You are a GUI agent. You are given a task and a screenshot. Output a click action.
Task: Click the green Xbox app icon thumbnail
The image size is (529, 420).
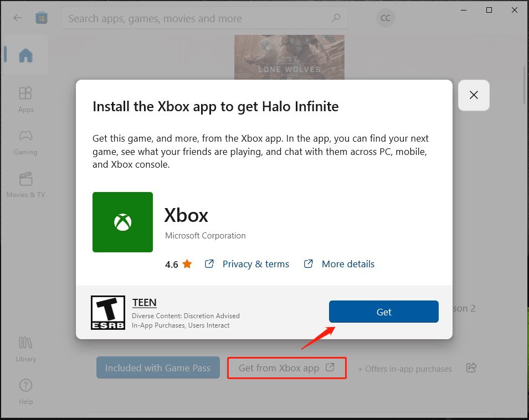[x=122, y=222]
